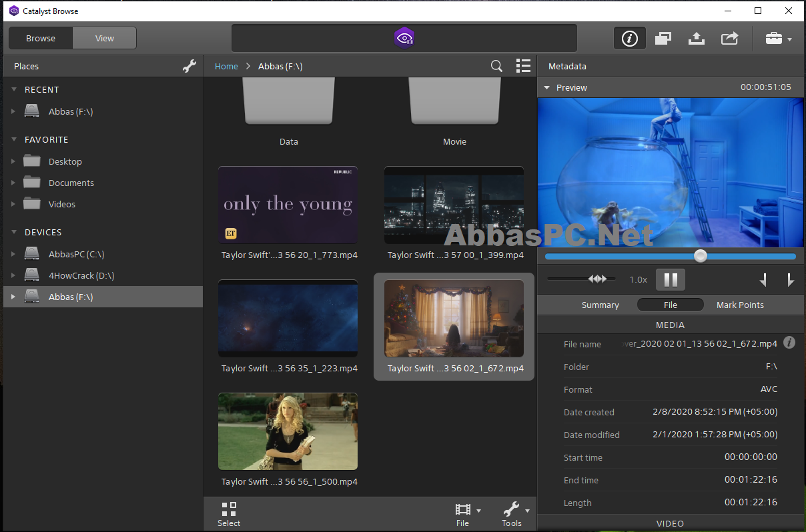Switch to Browse mode
The height and width of the screenshot is (532, 806).
click(x=41, y=38)
